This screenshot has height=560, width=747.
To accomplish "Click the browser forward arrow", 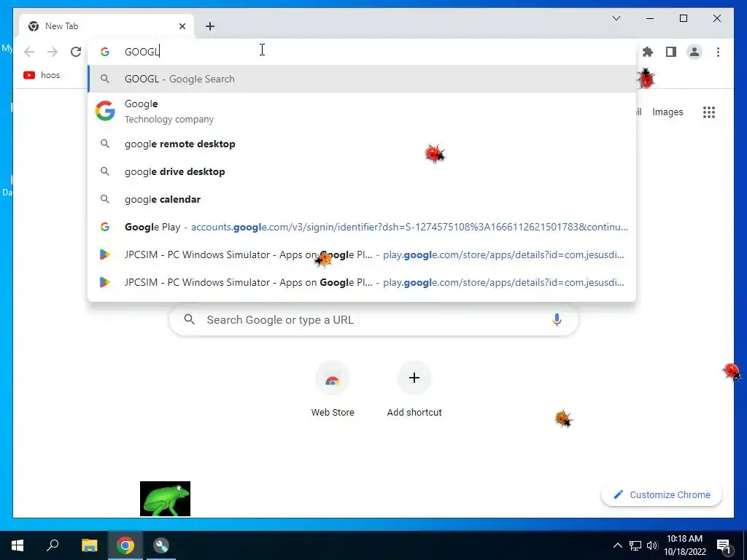I will click(53, 52).
